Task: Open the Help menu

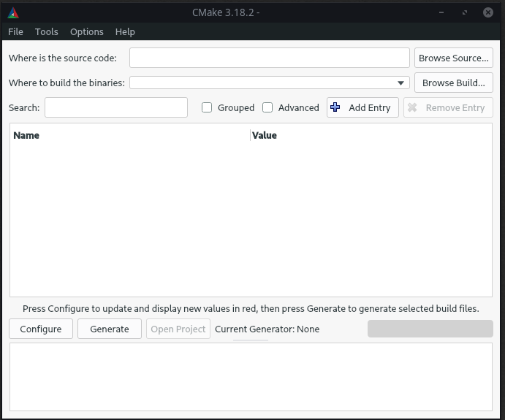Action: [125, 32]
